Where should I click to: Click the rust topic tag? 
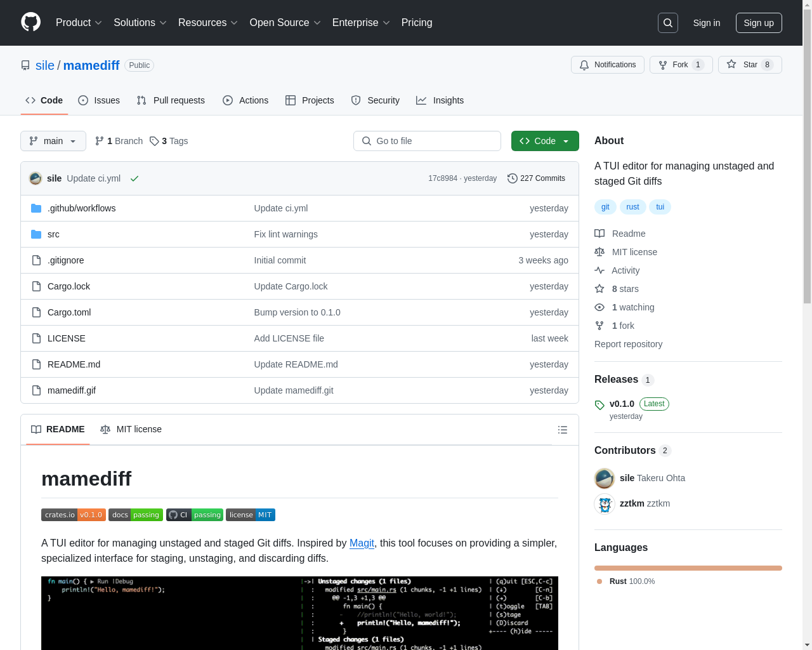click(x=633, y=207)
